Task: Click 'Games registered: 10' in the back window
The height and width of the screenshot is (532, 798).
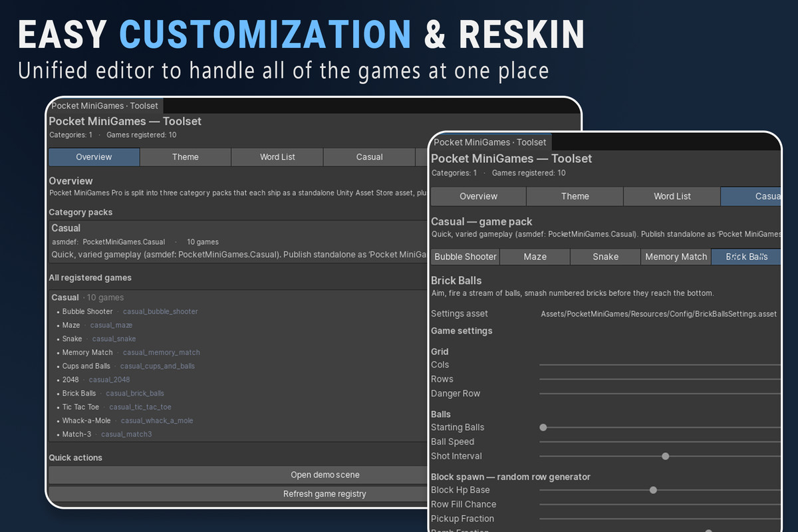Action: [141, 135]
